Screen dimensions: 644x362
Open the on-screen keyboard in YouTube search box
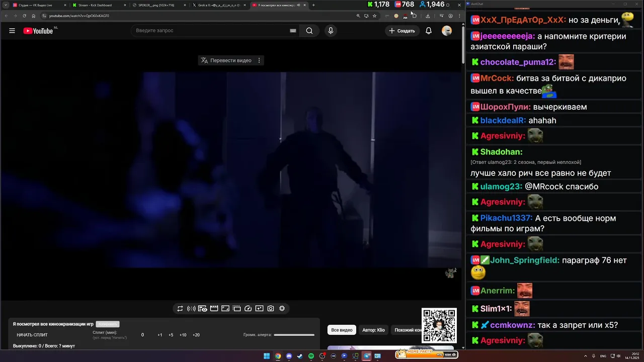coord(293,31)
